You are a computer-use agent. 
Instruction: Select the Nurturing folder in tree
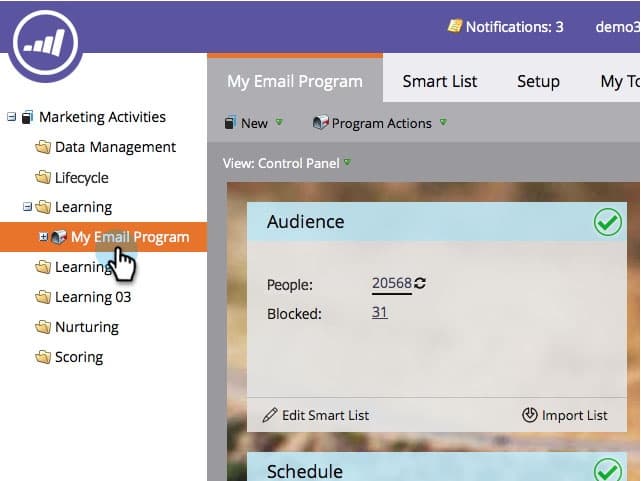click(x=77, y=327)
